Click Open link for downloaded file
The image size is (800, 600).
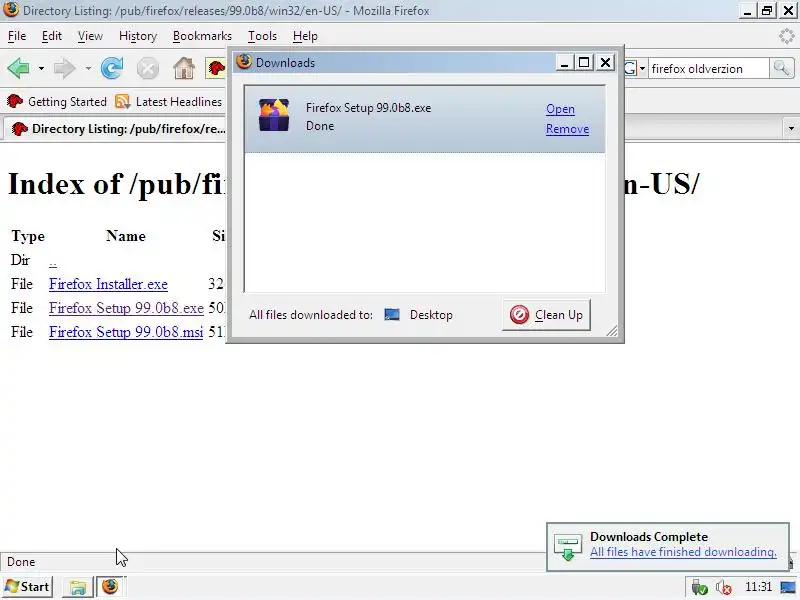point(560,109)
